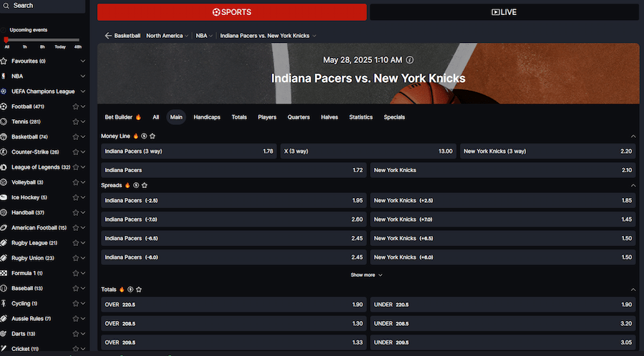Click the UEFA Champions League icon
The image size is (644, 356).
[x=4, y=92]
